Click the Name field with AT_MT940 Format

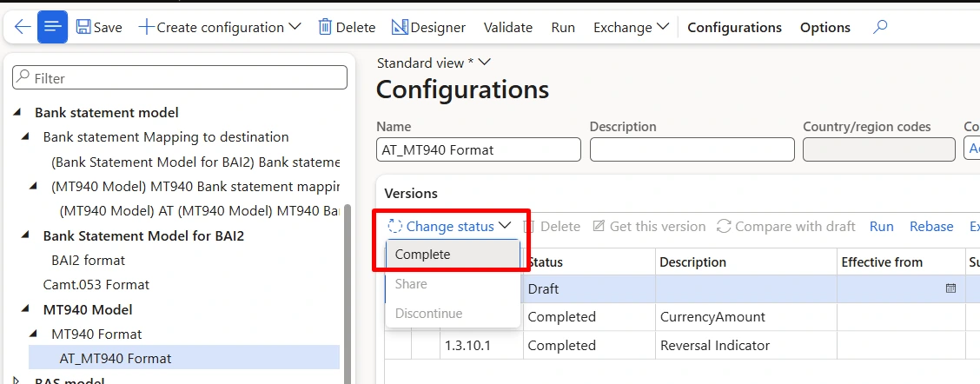479,150
